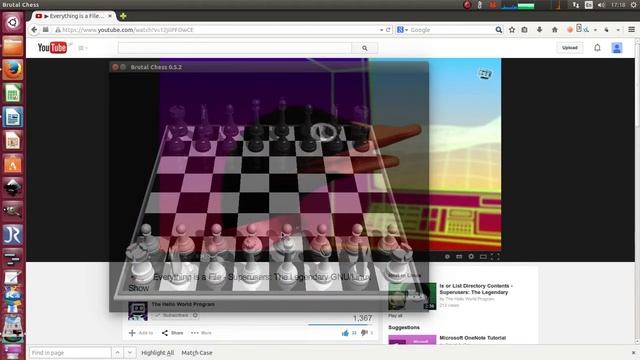Click the Share button
640x360 pixels.
click(x=172, y=333)
